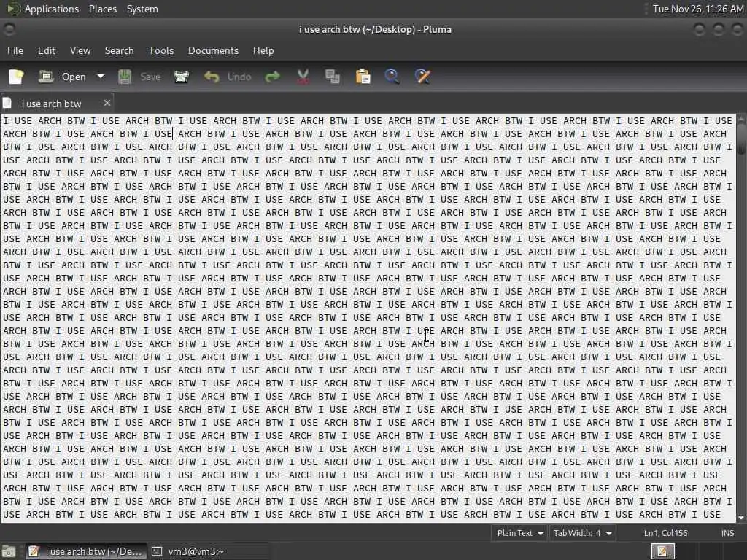
Task: Close the 'i use arch btw' tab
Action: (107, 103)
